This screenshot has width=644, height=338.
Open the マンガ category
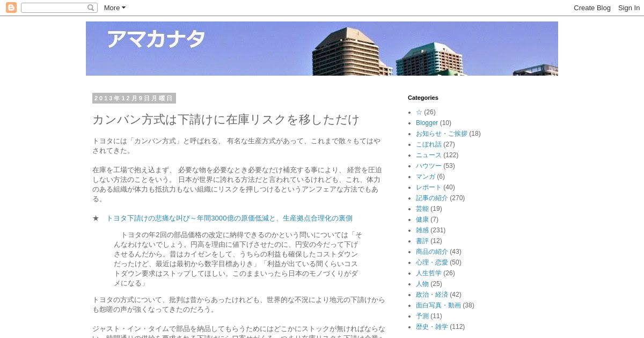click(x=426, y=177)
